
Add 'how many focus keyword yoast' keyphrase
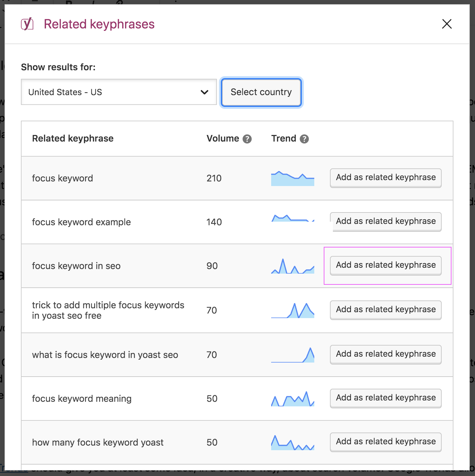[385, 442]
